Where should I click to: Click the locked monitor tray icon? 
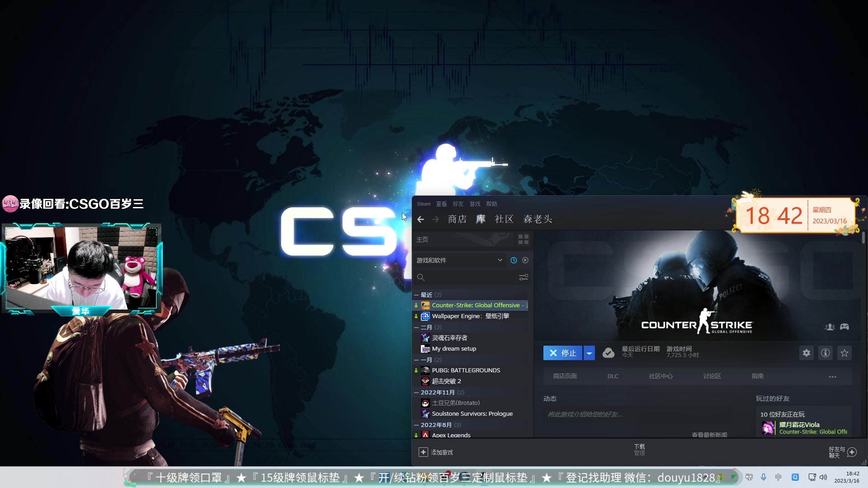(749, 477)
